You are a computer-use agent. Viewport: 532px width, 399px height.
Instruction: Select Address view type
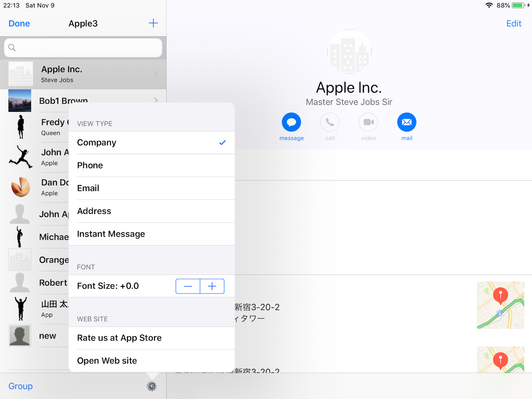click(x=151, y=211)
